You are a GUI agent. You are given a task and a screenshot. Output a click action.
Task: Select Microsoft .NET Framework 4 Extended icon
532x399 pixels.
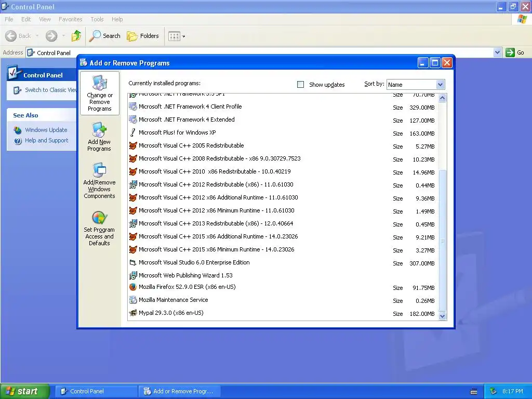point(133,120)
